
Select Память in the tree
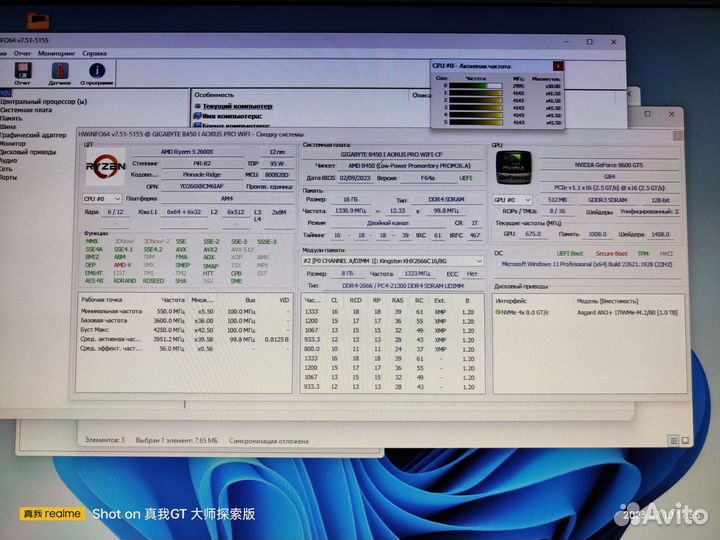pos(11,118)
